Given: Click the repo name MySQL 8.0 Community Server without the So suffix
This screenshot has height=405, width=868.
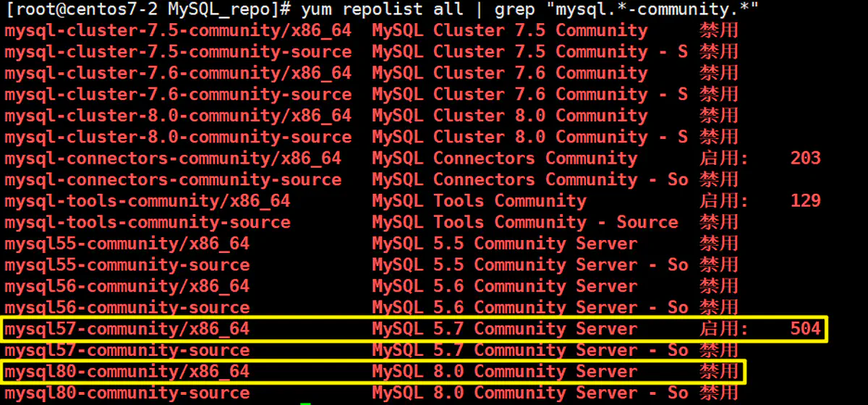Looking at the screenshot, I should click(x=505, y=372).
